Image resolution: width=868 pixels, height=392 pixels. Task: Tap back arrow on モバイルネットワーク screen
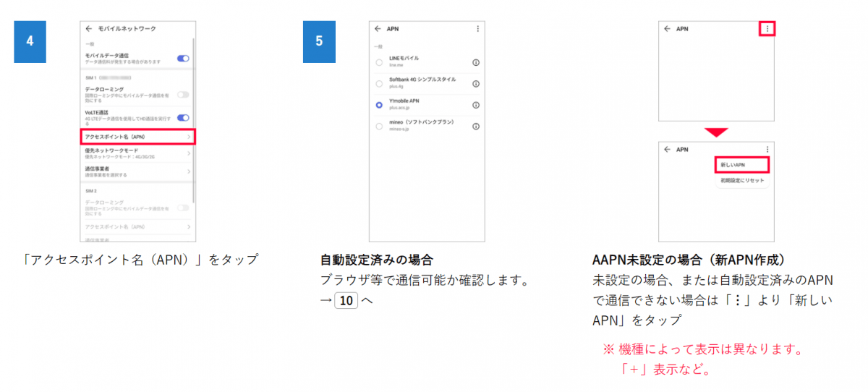[x=89, y=29]
